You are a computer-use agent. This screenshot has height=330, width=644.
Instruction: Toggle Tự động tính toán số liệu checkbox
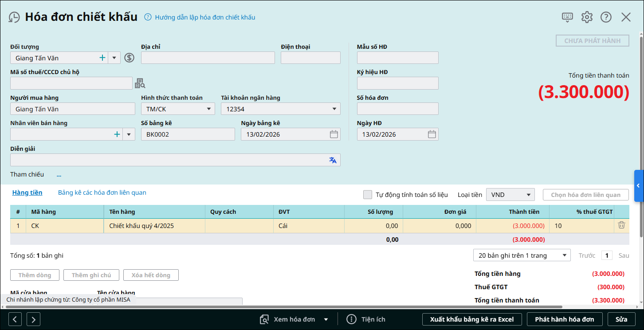click(x=367, y=195)
